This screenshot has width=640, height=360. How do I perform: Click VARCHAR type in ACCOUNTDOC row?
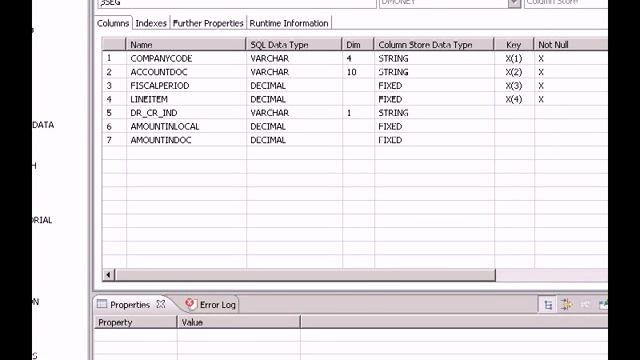269,72
